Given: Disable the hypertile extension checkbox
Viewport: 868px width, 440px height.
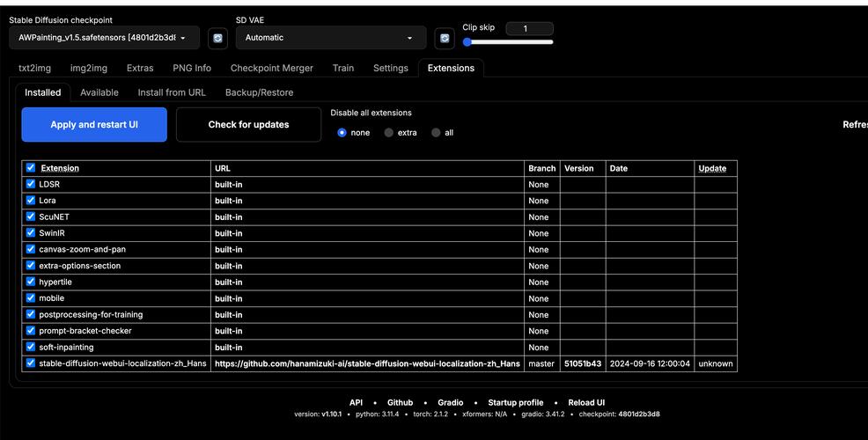Looking at the screenshot, I should [31, 282].
